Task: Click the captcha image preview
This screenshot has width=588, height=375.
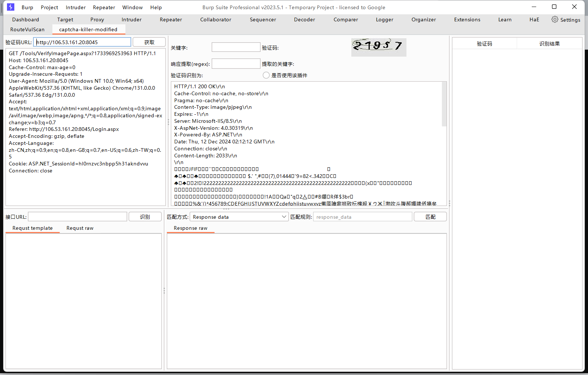Action: click(379, 47)
